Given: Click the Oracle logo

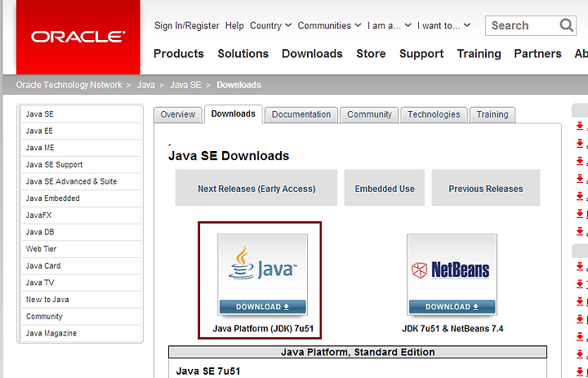Looking at the screenshot, I should [78, 37].
